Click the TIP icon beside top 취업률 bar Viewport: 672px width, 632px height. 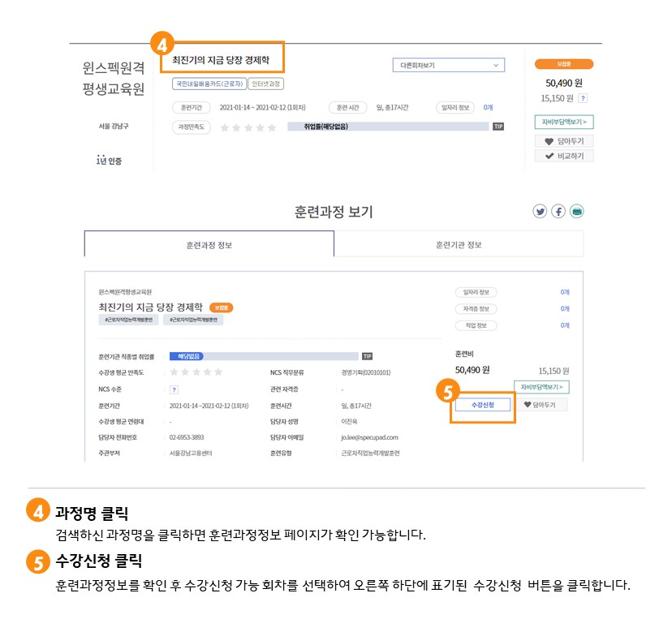click(498, 127)
